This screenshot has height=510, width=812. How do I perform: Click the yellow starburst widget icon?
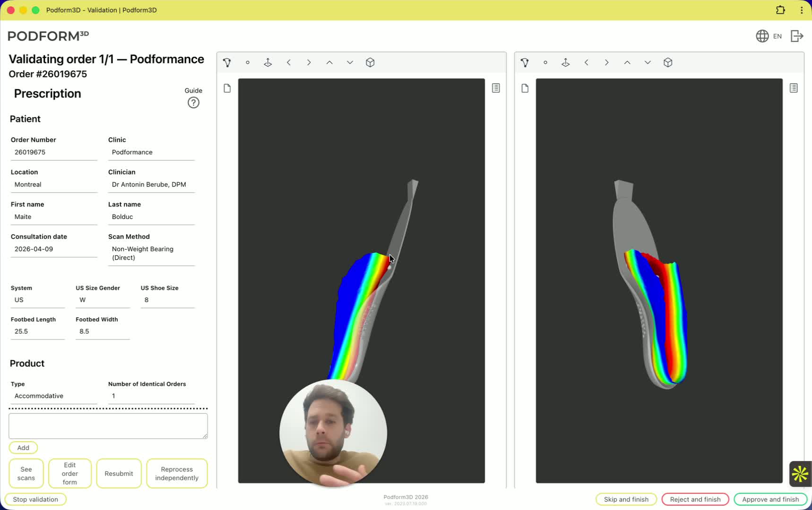coord(800,474)
